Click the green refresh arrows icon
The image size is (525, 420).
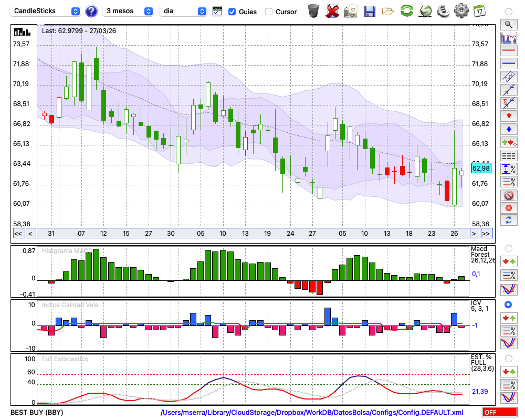[406, 11]
